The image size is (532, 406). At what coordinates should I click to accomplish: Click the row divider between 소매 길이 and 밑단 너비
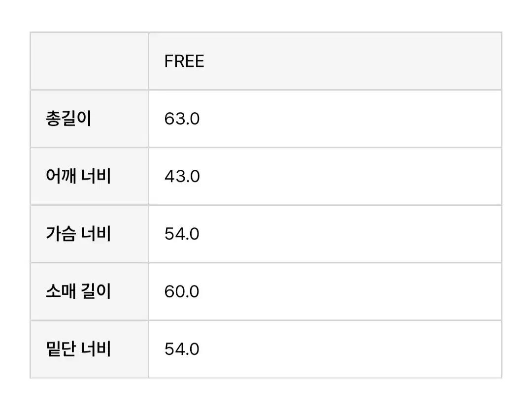tap(325, 320)
